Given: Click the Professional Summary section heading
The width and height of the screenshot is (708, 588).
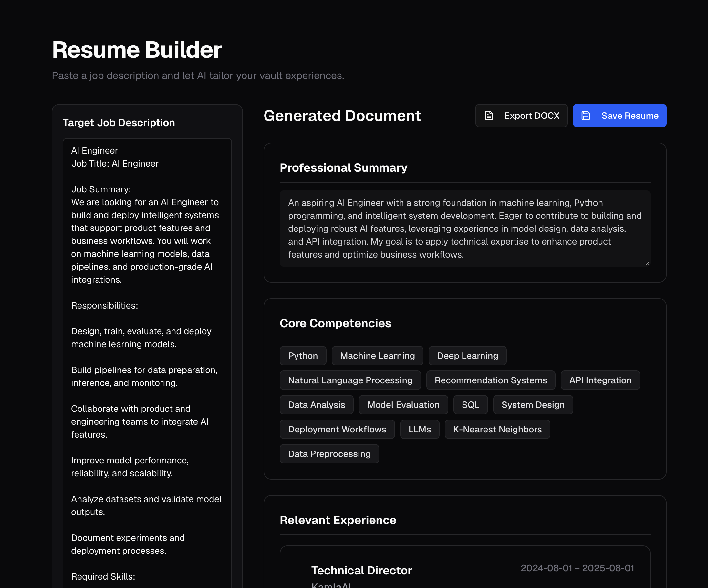Looking at the screenshot, I should [344, 168].
